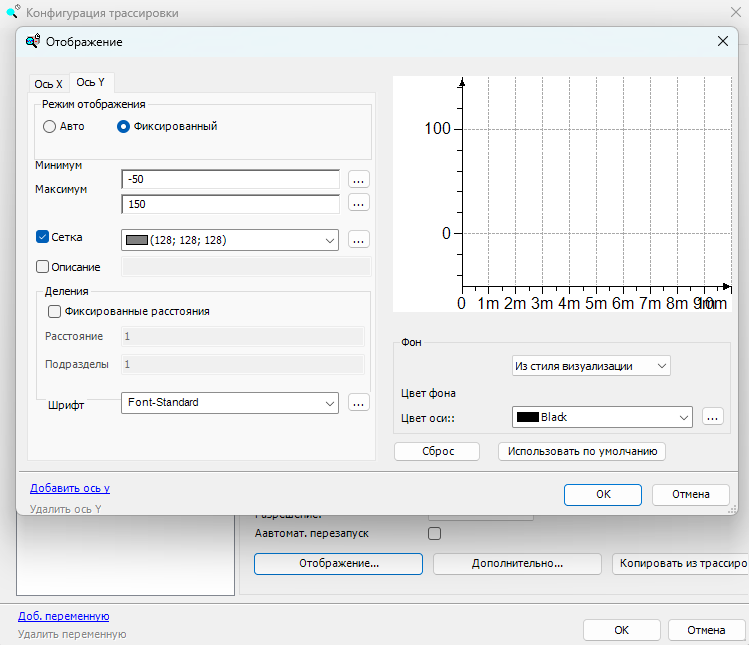Switch to the Ось Y tab
Image resolution: width=749 pixels, height=645 pixels.
tap(91, 83)
